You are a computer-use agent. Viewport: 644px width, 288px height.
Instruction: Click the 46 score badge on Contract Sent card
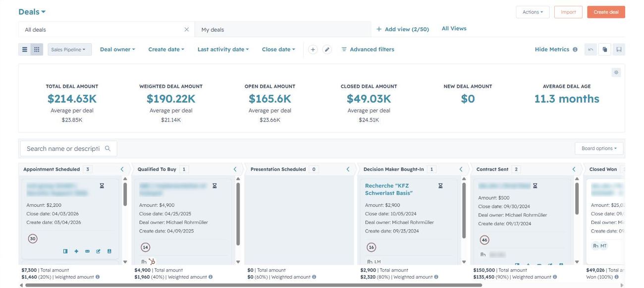[x=484, y=240]
